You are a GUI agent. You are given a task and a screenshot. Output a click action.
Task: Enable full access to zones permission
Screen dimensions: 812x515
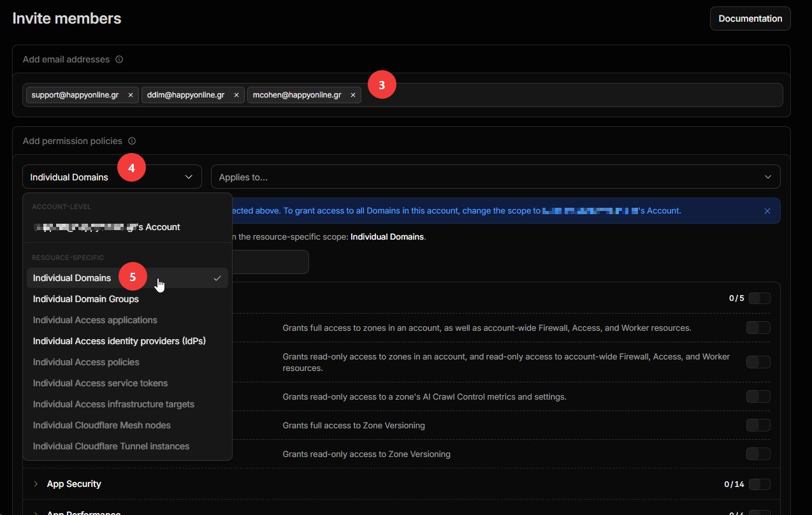tap(758, 328)
